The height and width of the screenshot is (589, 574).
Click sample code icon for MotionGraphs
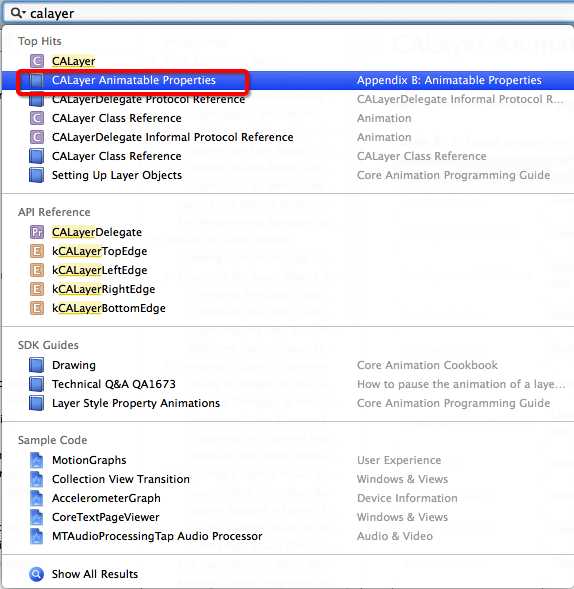37,460
